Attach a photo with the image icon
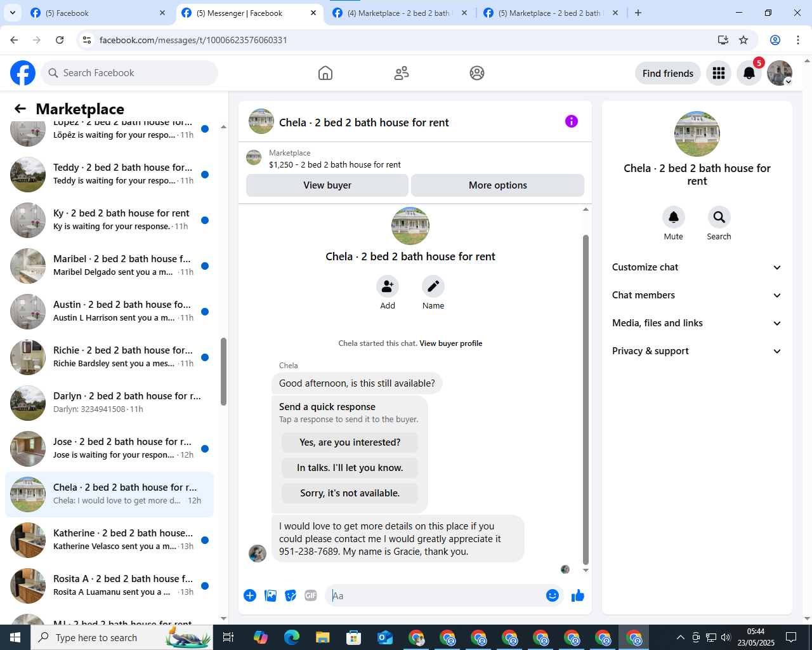Viewport: 812px width, 650px height. pyautogui.click(x=270, y=595)
